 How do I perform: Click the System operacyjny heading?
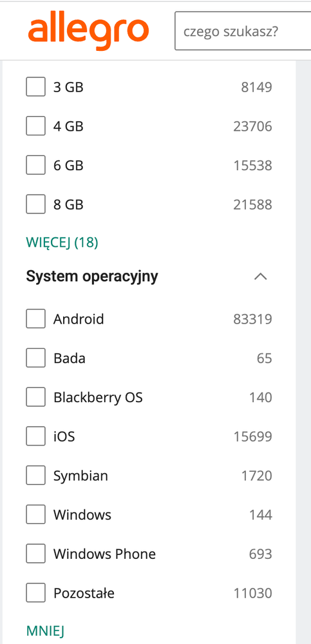(92, 277)
